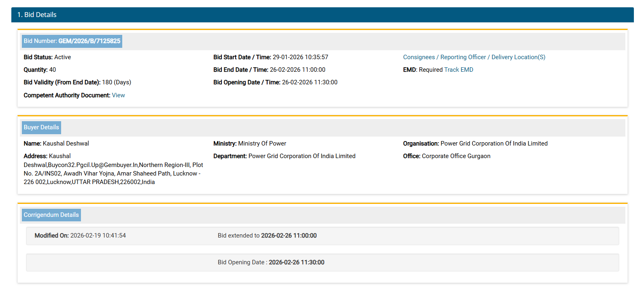Click the Bid End Date / Time value

(x=298, y=70)
